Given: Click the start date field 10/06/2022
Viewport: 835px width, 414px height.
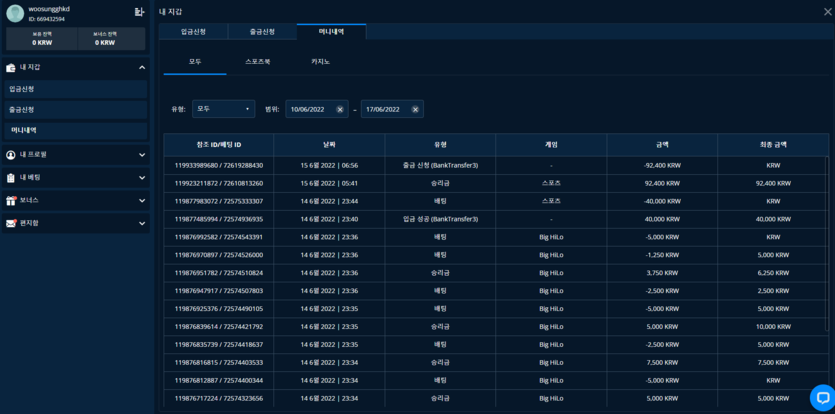Looking at the screenshot, I should click(317, 109).
